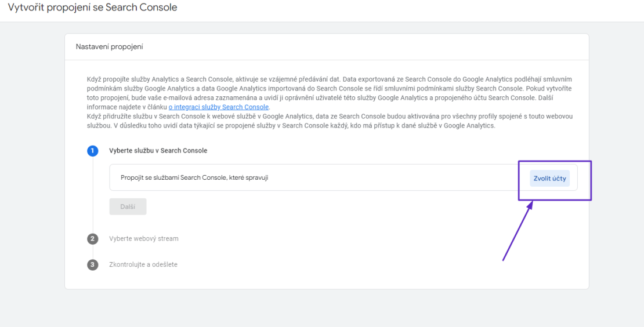Click the 'Nastavení propojení' card header

(109, 47)
